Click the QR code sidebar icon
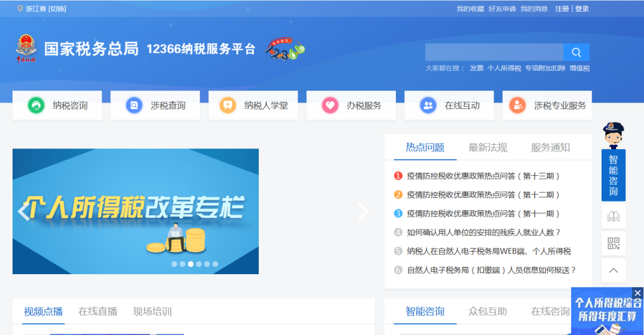Viewport: 644px width, 335px height. pyautogui.click(x=613, y=243)
